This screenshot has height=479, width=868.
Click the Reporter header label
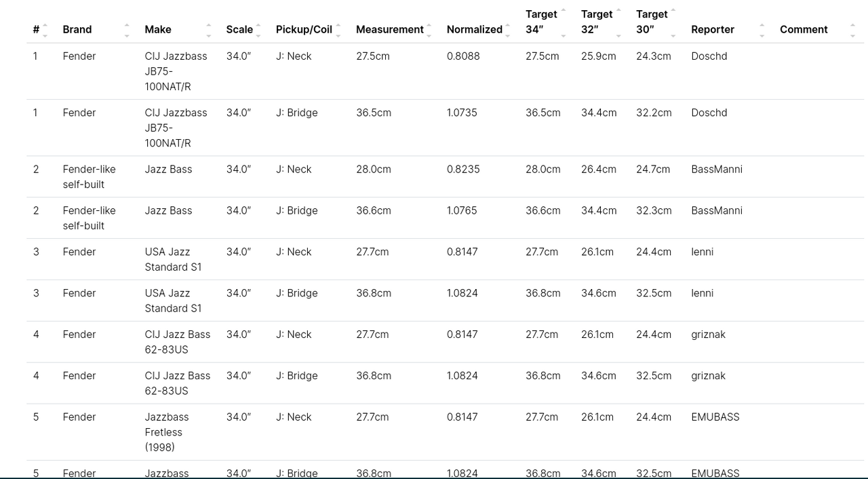click(x=712, y=30)
